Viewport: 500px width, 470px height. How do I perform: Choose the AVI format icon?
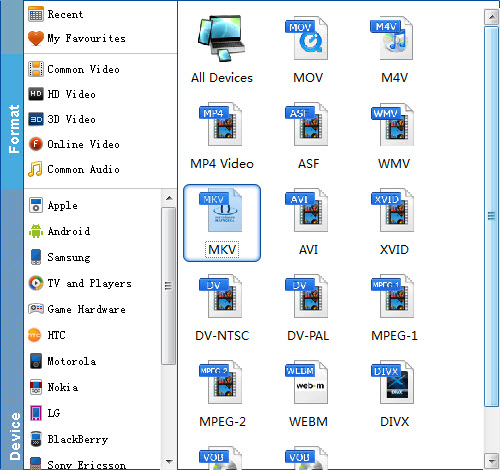click(307, 210)
